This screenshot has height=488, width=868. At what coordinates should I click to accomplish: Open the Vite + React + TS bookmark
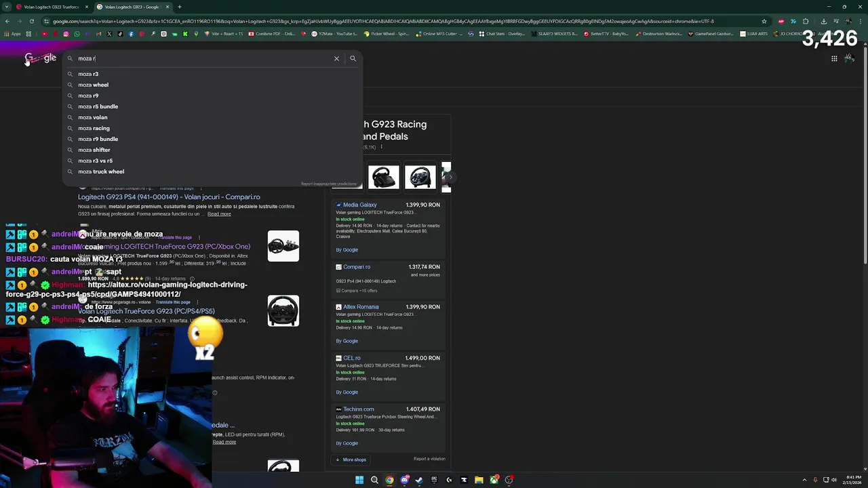pos(223,34)
